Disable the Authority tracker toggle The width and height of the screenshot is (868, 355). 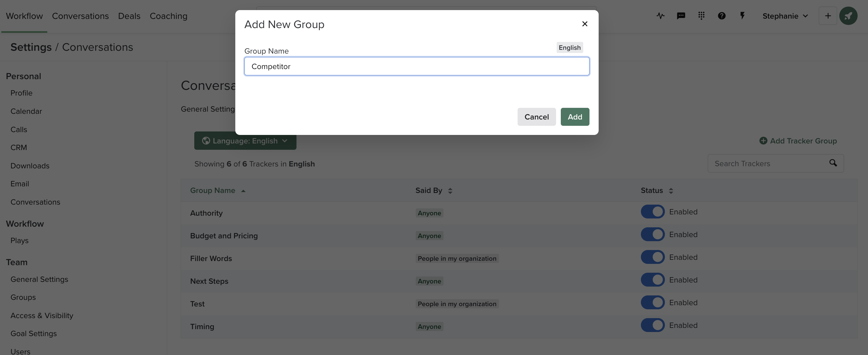(652, 212)
